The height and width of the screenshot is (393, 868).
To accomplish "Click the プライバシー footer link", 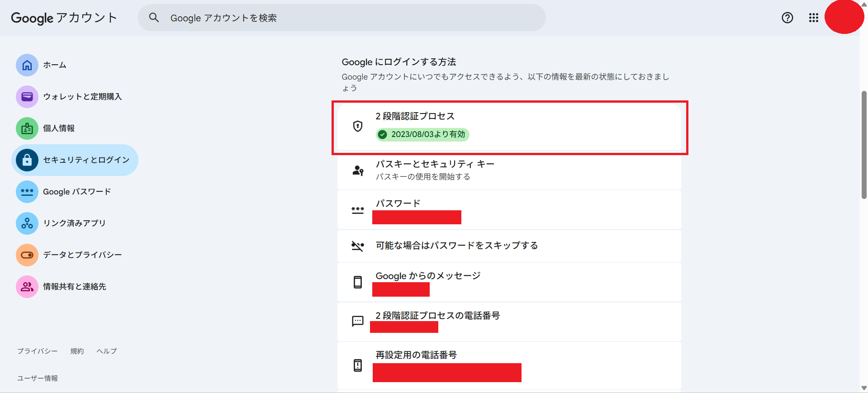I will pyautogui.click(x=38, y=351).
